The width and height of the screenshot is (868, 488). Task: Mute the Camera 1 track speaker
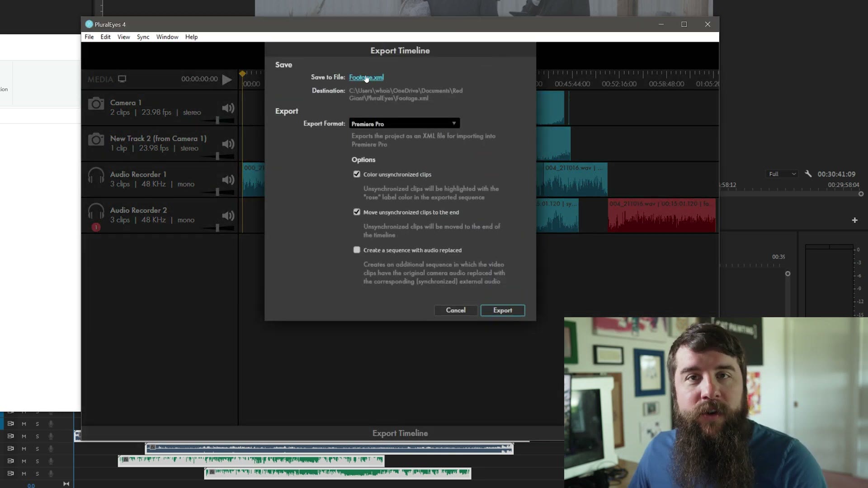[x=228, y=108]
